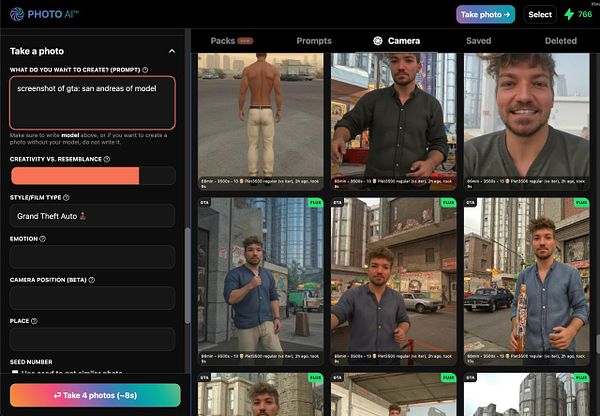This screenshot has height=416, width=600.
Task: Open the Place help icon
Action: [x=34, y=321]
